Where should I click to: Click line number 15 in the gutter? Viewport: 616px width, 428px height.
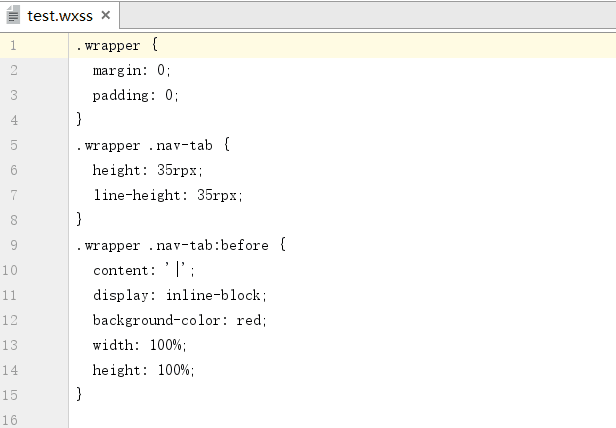tap(10, 395)
